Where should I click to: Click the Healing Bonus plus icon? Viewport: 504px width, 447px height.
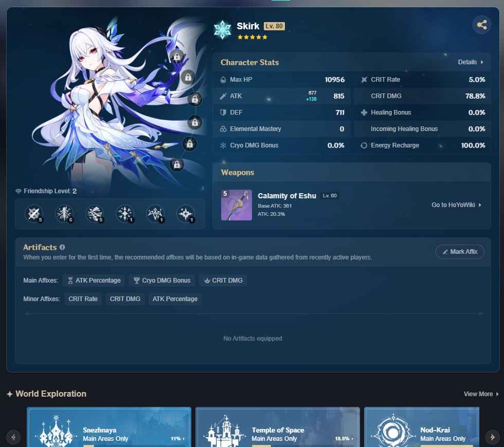(364, 113)
